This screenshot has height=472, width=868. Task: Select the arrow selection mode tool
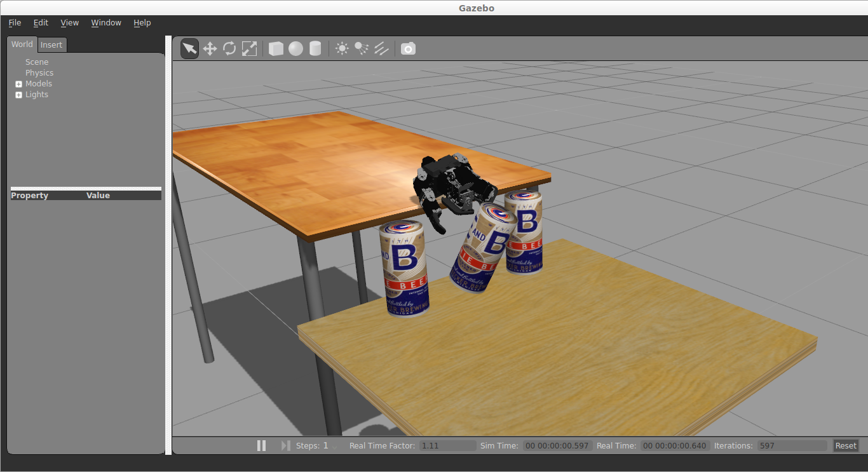click(x=189, y=49)
